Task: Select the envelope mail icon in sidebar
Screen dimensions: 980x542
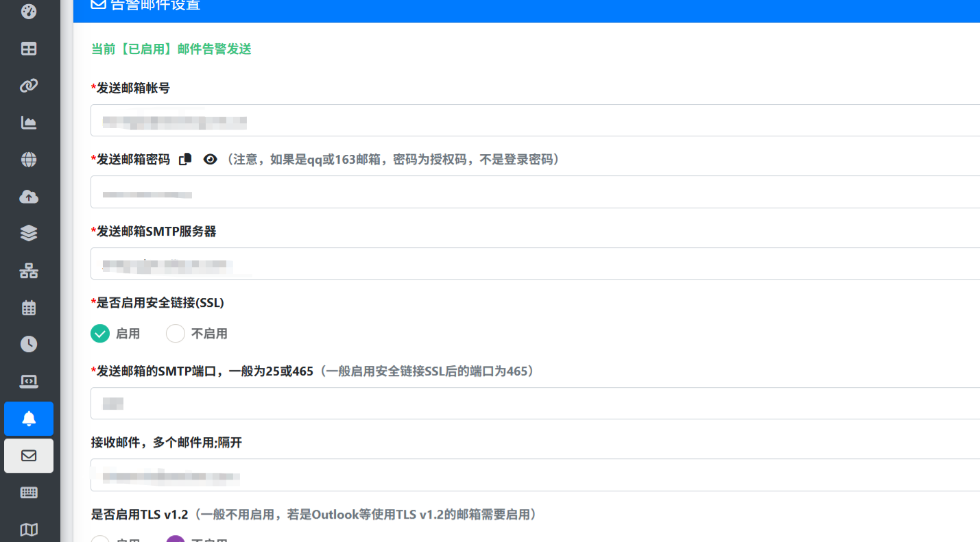Action: [x=29, y=456]
